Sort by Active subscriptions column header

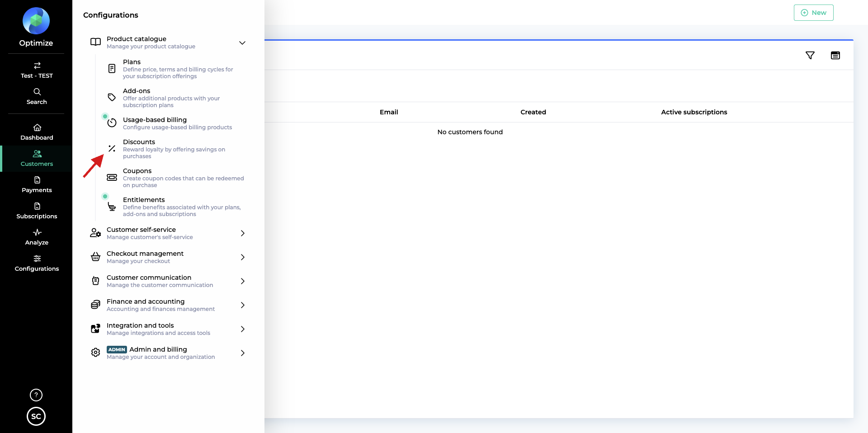click(694, 112)
